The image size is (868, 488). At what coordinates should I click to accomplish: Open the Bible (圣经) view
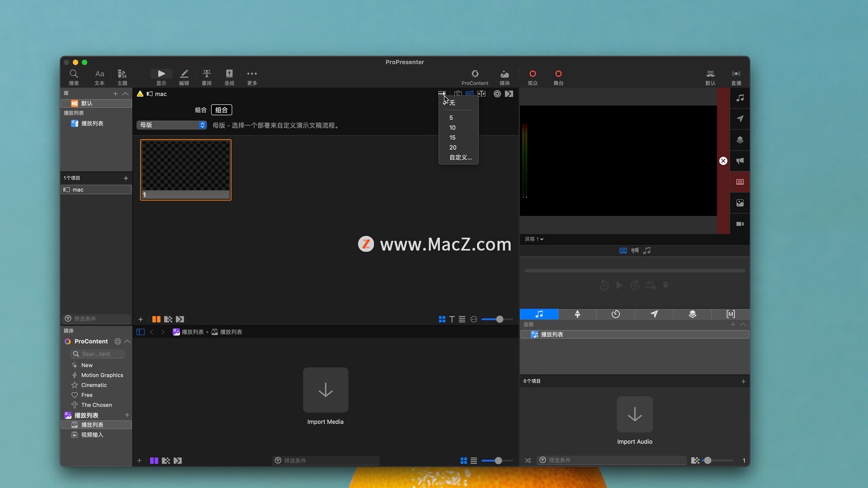click(229, 77)
